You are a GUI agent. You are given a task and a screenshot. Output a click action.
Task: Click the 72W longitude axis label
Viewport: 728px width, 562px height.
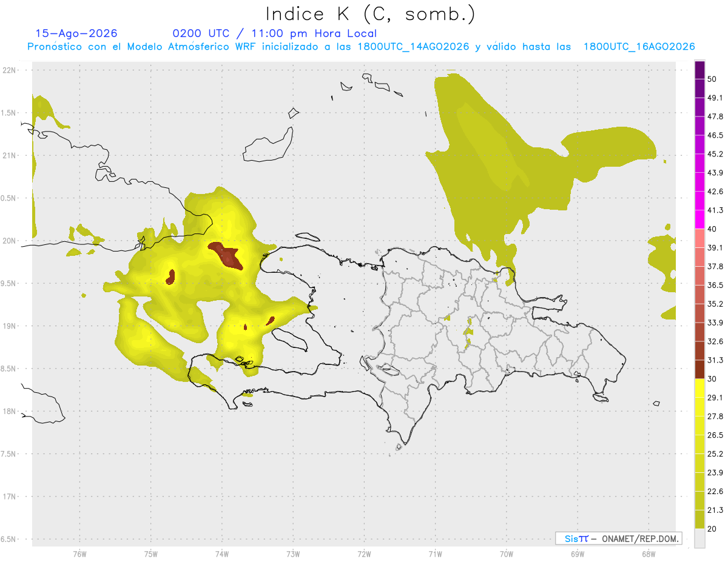click(x=364, y=554)
